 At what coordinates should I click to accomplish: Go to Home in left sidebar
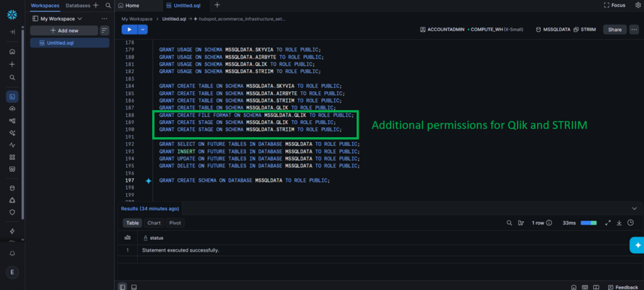13,52
